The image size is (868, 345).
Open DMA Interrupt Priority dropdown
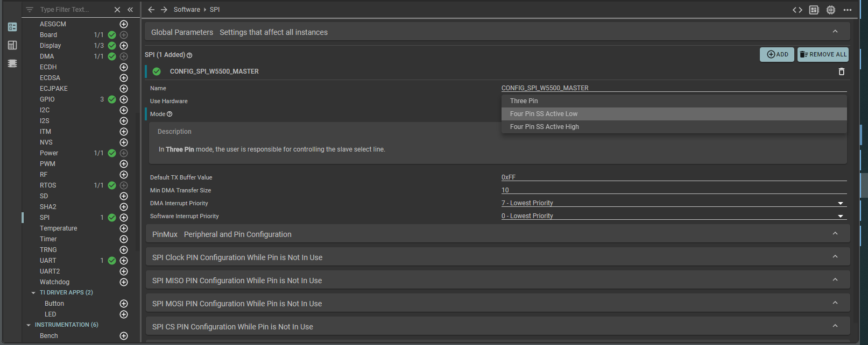click(x=840, y=203)
